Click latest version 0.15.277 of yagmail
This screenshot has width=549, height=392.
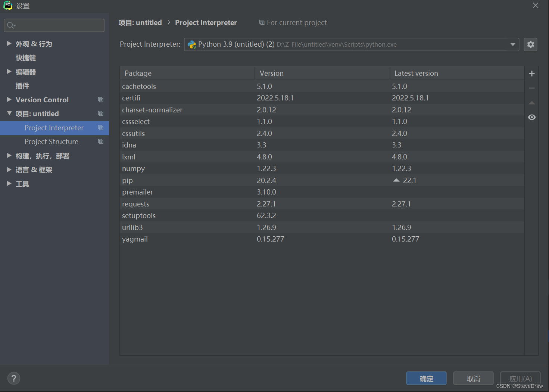click(405, 239)
